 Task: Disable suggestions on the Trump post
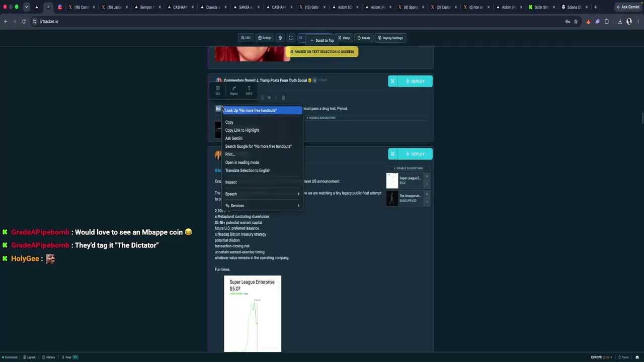coord(321,118)
